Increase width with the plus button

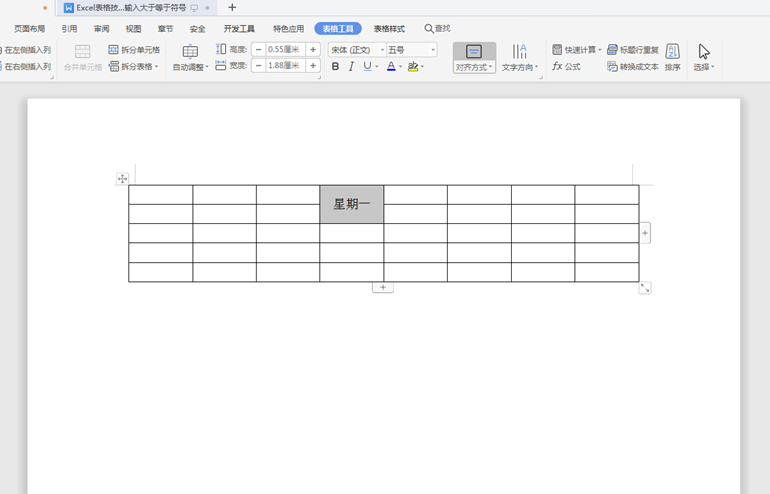pyautogui.click(x=313, y=65)
